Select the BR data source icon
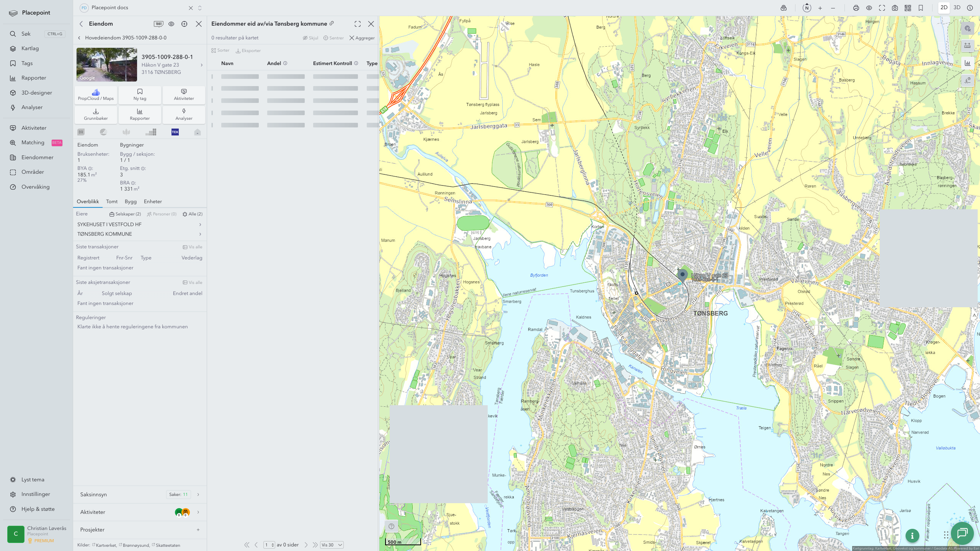Image resolution: width=980 pixels, height=551 pixels. point(81,132)
